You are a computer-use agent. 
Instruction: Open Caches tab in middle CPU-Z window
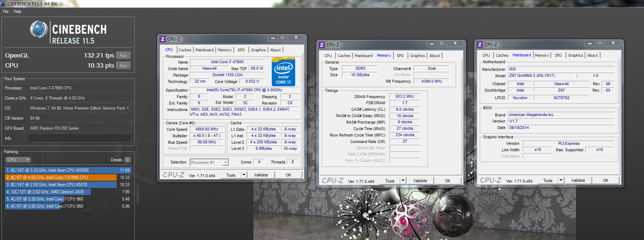point(344,56)
